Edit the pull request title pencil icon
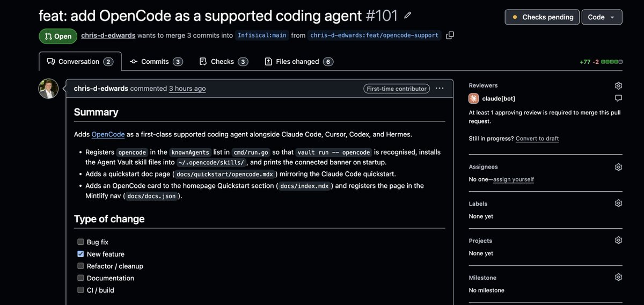Image resolution: width=644 pixels, height=305 pixels. point(408,15)
